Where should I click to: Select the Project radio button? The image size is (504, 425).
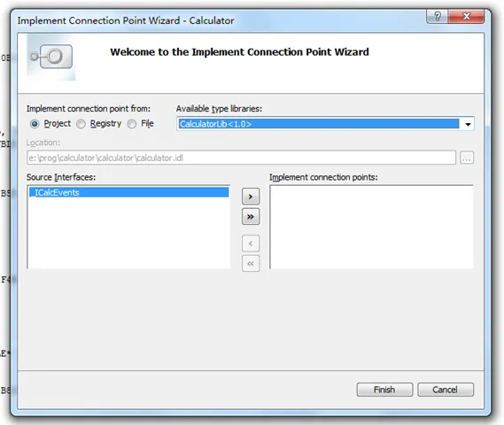click(35, 124)
